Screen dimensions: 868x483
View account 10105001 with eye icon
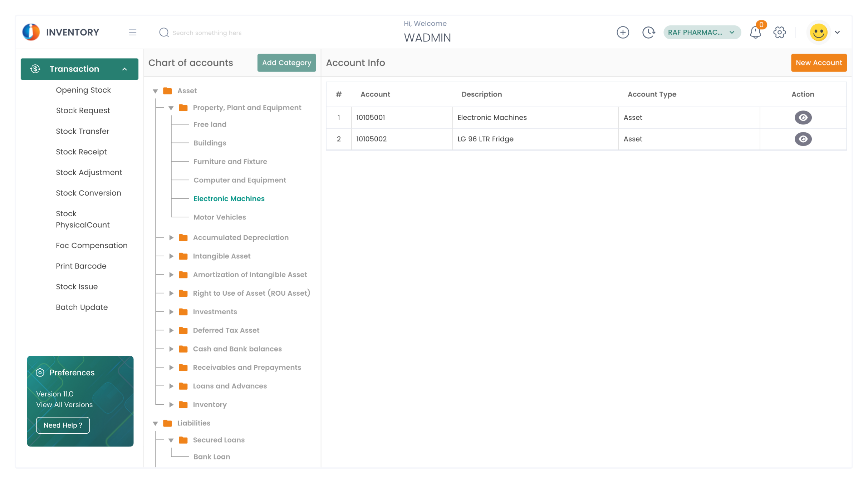[803, 118]
